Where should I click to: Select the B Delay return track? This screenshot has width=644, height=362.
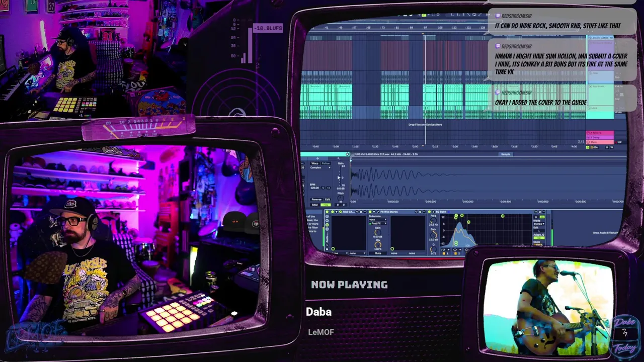[x=600, y=137]
